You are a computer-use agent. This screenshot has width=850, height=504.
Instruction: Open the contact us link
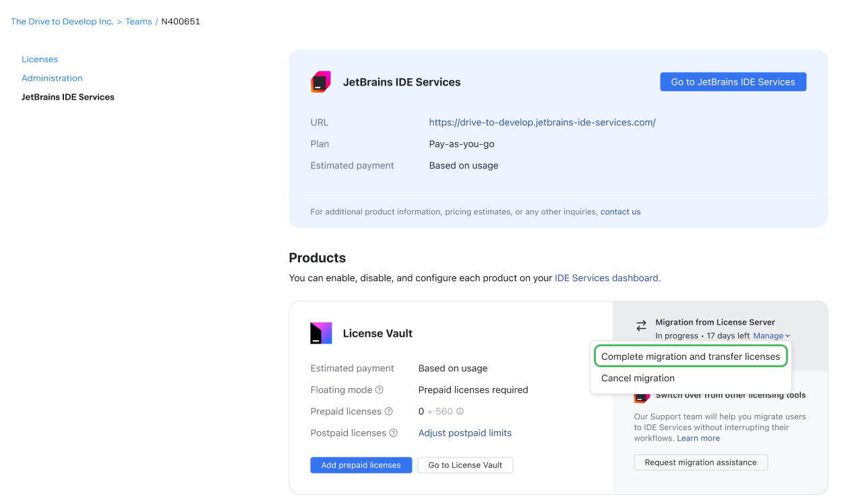pyautogui.click(x=619, y=211)
